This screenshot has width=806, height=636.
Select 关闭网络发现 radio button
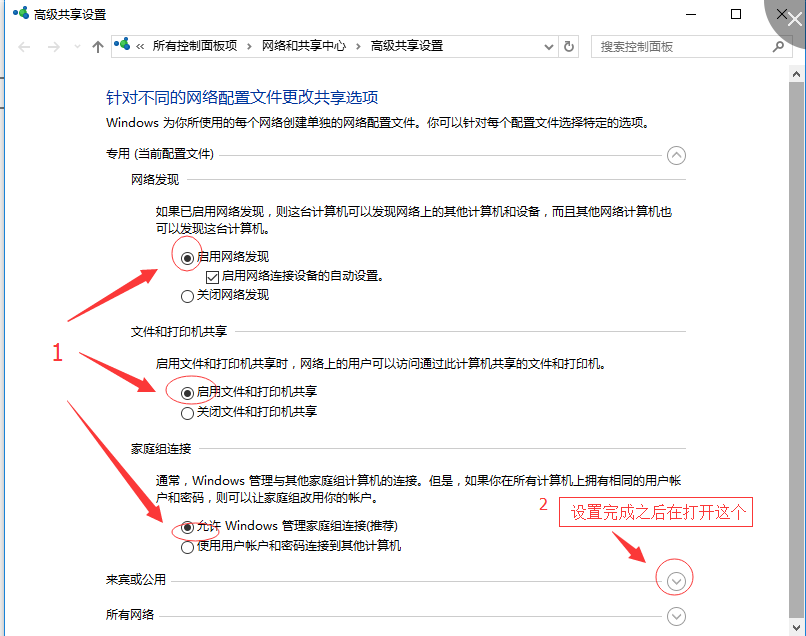click(187, 296)
